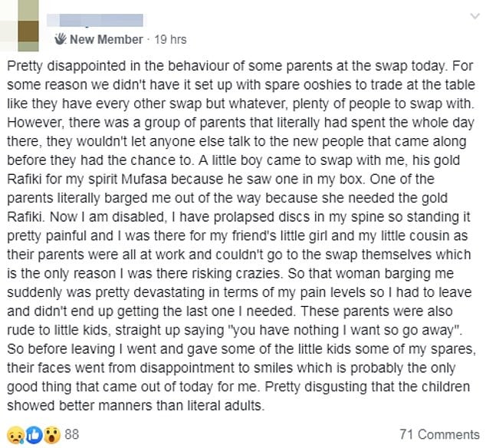Click the "New Member" badge label
The height and width of the screenshot is (448, 486).
click(106, 39)
